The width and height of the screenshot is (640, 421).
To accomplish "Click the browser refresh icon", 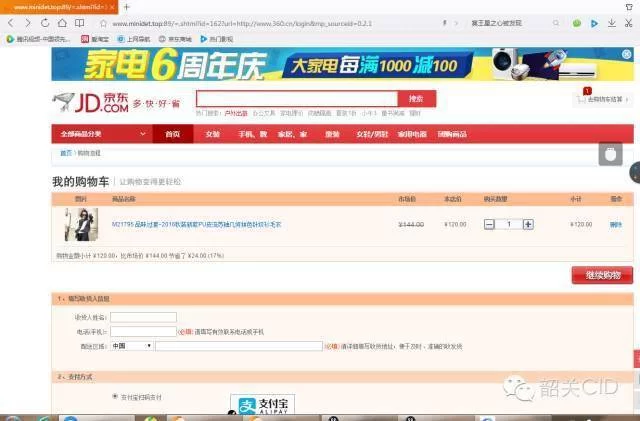I will point(45,22).
